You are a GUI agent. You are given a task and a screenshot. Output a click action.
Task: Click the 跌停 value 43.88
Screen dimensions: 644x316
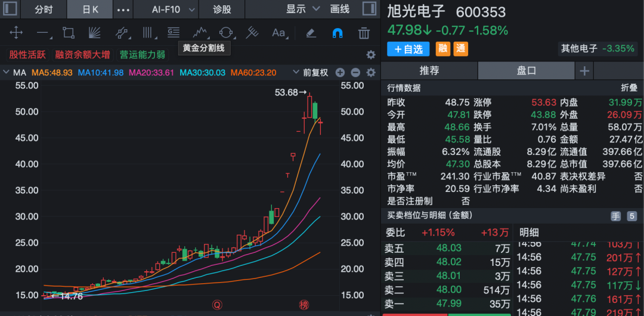(544, 114)
